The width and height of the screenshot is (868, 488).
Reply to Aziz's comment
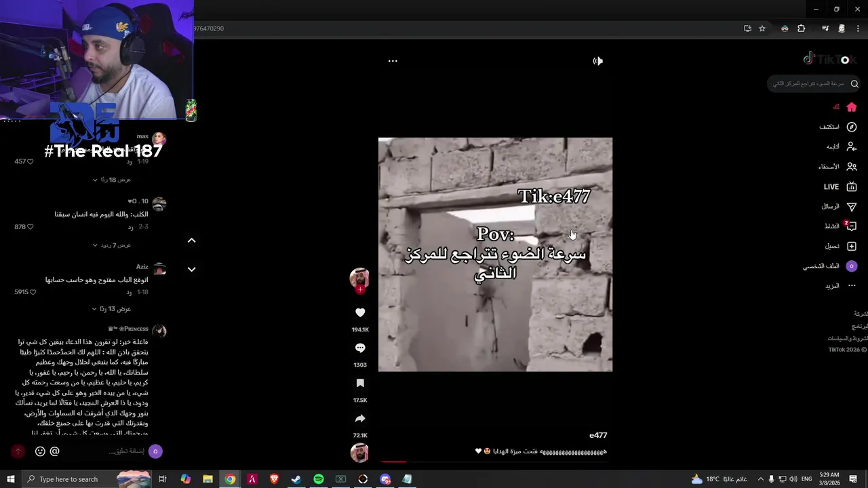[x=130, y=292]
